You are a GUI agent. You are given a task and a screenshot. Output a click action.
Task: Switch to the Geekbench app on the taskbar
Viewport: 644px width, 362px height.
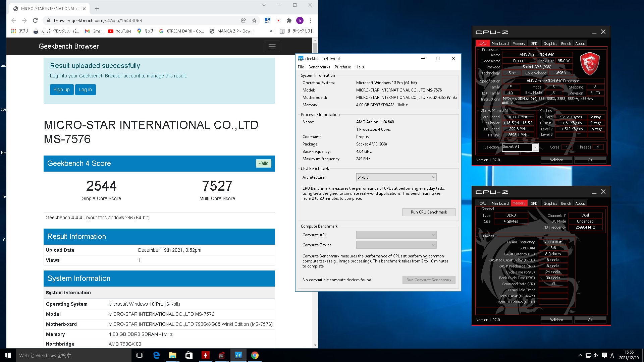[x=238, y=355]
